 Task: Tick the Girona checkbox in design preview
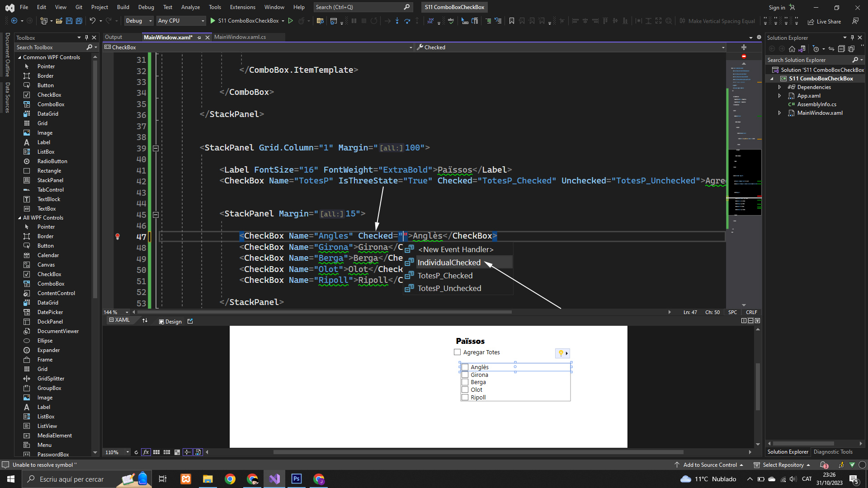coord(465,375)
